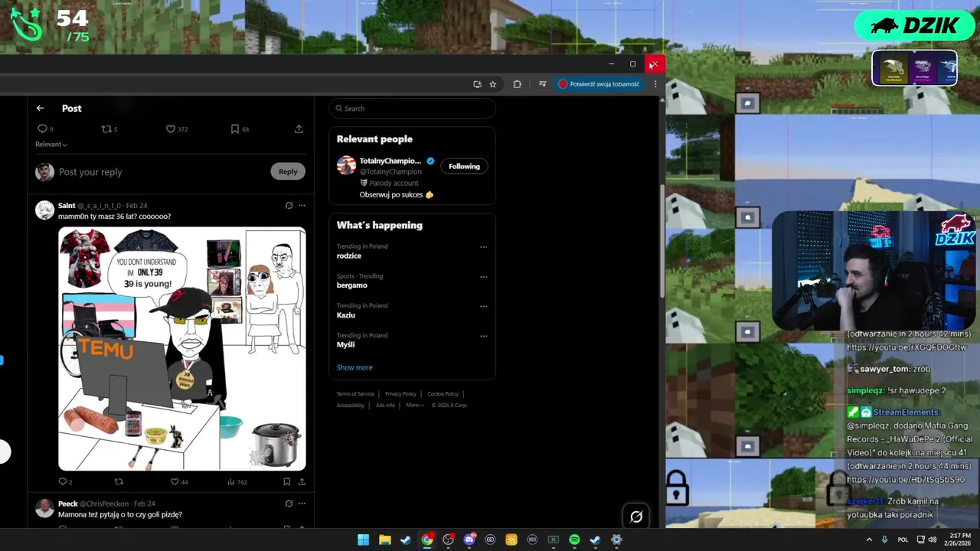Like the main post with 372 likes
This screenshot has height=551, width=980.
click(171, 129)
